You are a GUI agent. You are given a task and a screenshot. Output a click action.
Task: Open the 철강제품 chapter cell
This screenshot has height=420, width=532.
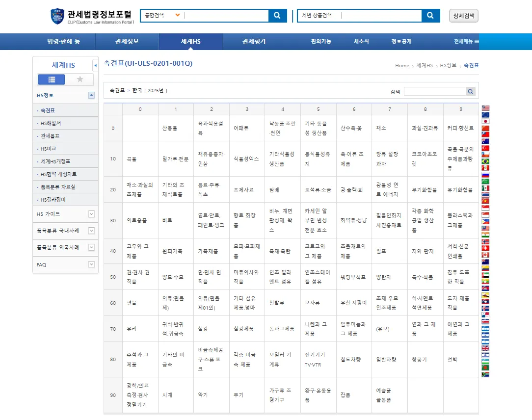[247, 329]
